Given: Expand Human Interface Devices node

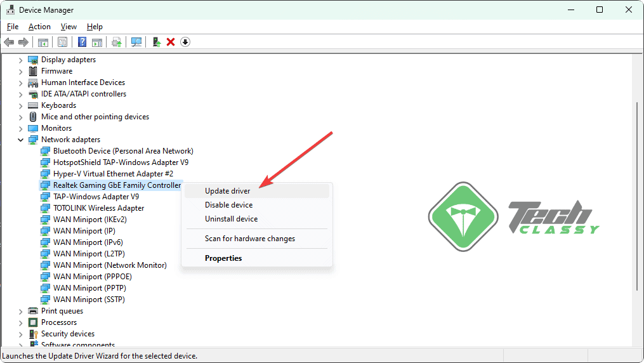Looking at the screenshot, I should coord(20,83).
